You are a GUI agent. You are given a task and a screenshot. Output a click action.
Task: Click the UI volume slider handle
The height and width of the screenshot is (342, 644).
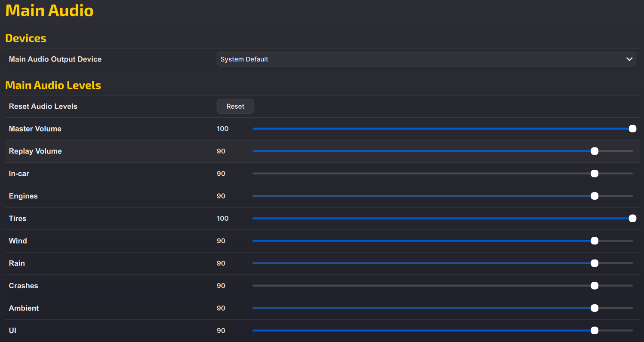[x=595, y=330]
